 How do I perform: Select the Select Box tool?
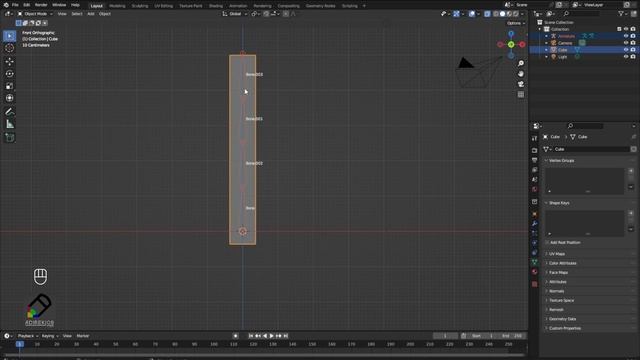pos(9,36)
